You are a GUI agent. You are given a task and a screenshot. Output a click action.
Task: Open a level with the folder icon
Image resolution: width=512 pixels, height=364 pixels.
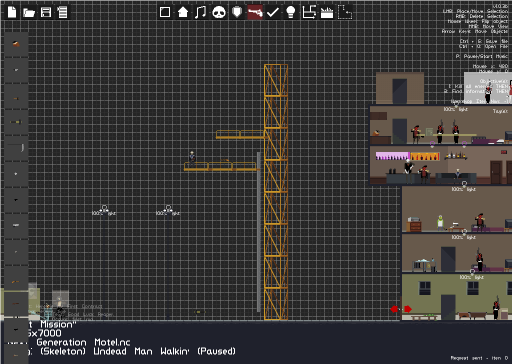(x=29, y=13)
